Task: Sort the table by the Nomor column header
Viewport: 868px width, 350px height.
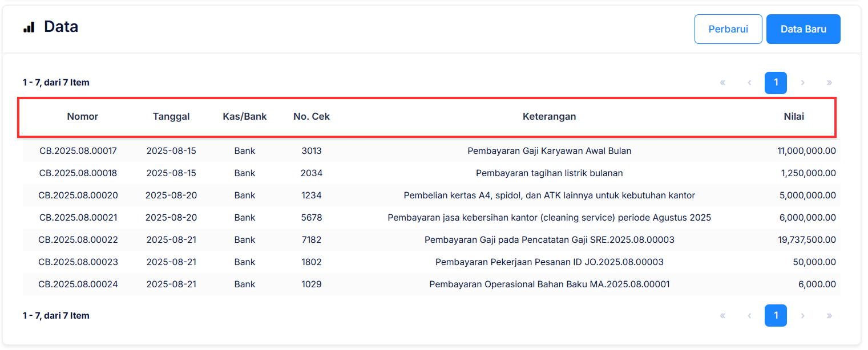Action: pyautogui.click(x=82, y=116)
